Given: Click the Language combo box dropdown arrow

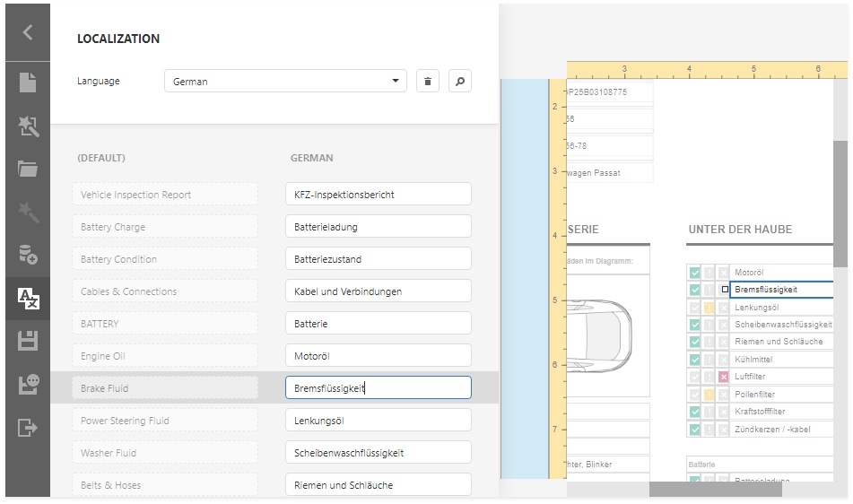Looking at the screenshot, I should [396, 82].
